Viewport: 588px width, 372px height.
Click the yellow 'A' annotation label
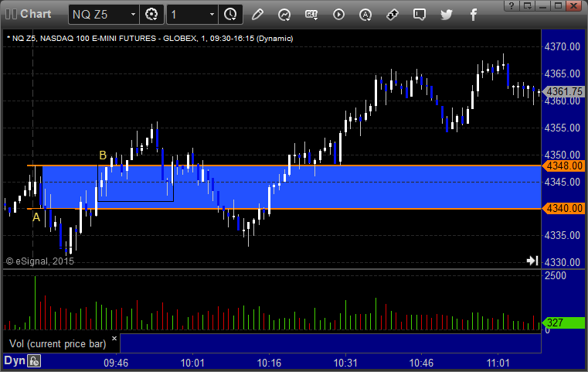[36, 217]
